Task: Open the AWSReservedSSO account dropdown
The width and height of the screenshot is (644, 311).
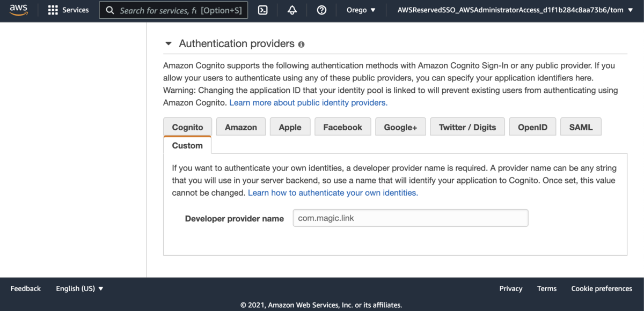Action: pos(515,10)
